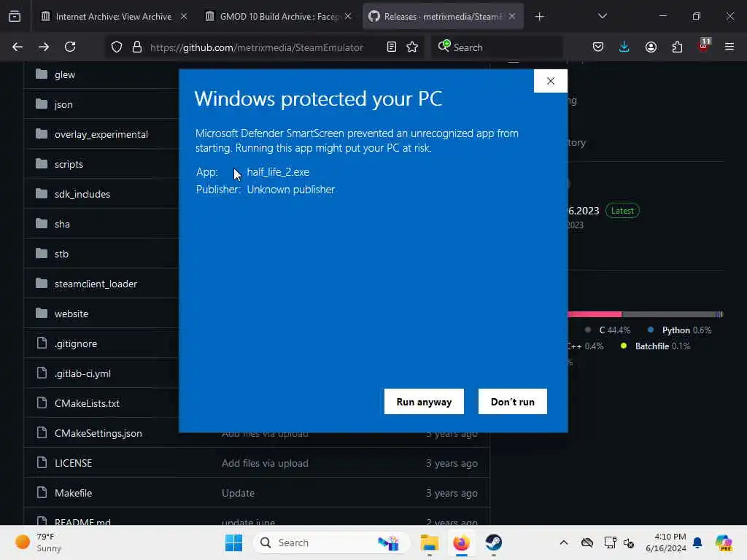Viewport: 747px width, 560px height.
Task: Click Makefile commit message Update
Action: pos(238,494)
